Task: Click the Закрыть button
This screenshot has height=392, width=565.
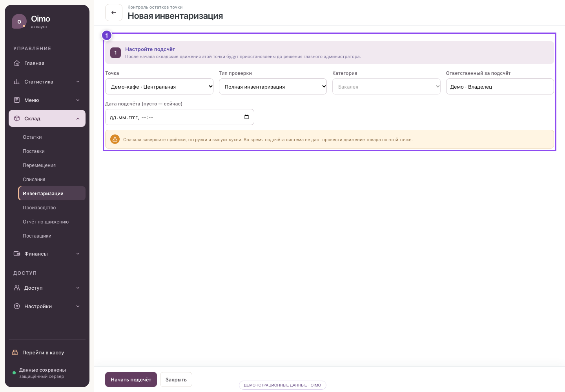Action: (176, 379)
